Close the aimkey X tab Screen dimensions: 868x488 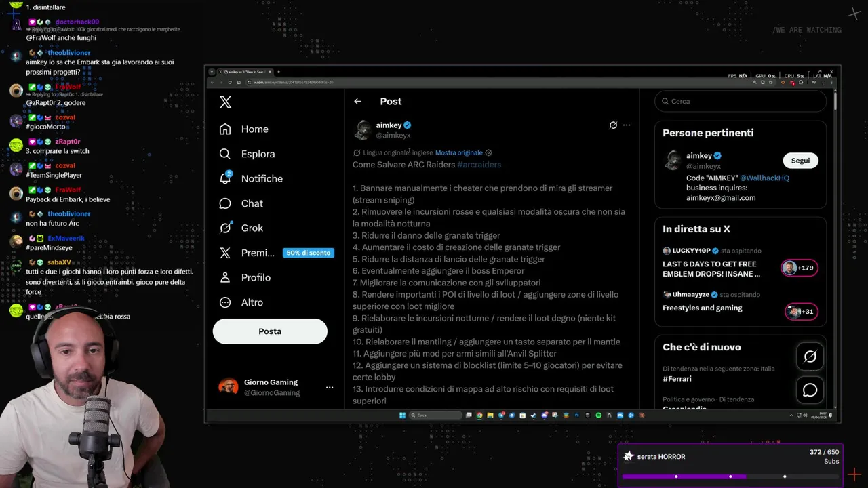tap(270, 72)
